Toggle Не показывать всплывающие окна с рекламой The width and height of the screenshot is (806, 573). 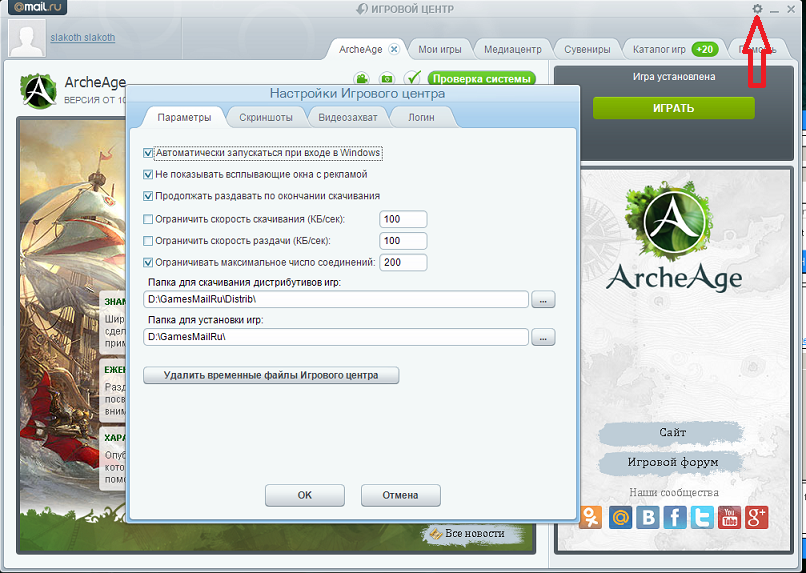pyautogui.click(x=148, y=175)
